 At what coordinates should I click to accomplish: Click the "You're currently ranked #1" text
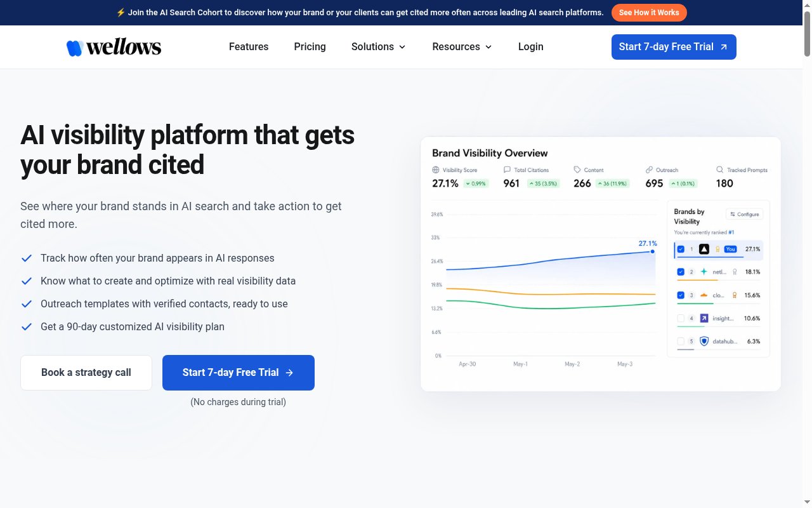[x=704, y=232]
